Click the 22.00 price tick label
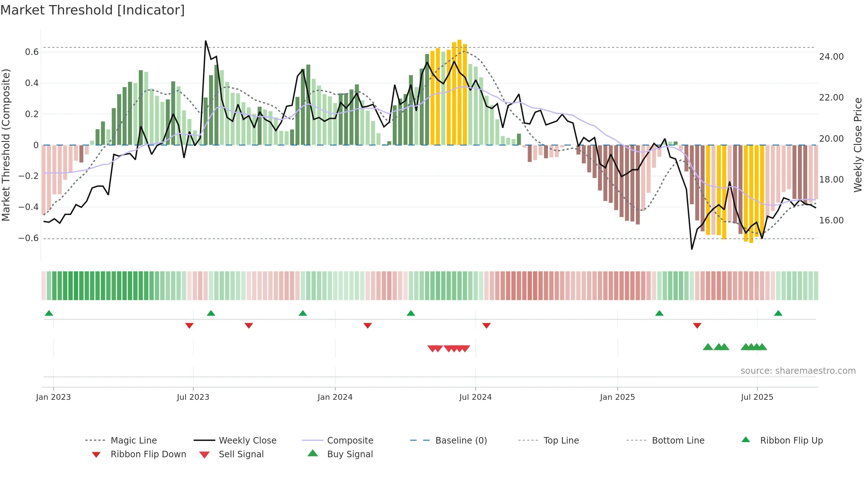 831,98
